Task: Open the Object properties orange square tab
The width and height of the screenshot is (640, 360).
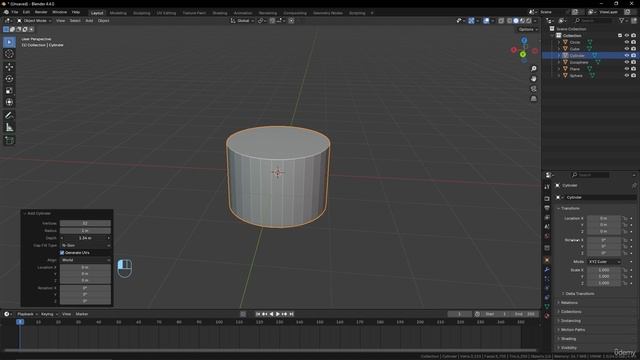Action: coord(547,260)
